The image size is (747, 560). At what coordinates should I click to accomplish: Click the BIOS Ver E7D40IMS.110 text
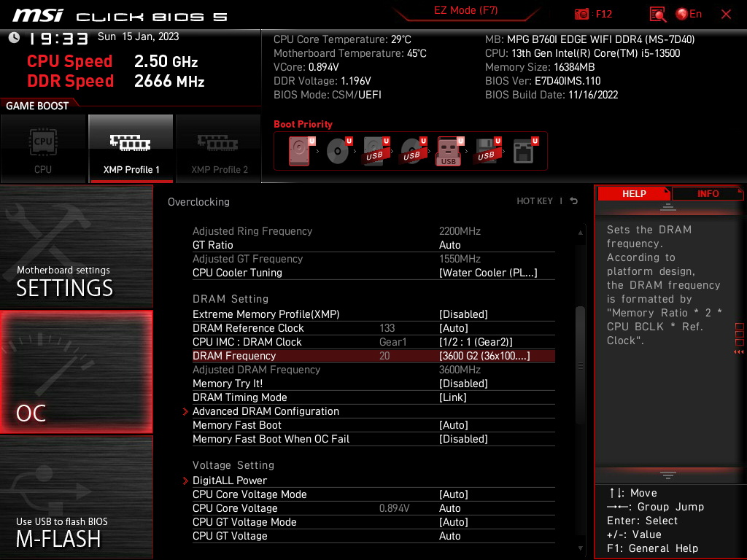click(543, 81)
